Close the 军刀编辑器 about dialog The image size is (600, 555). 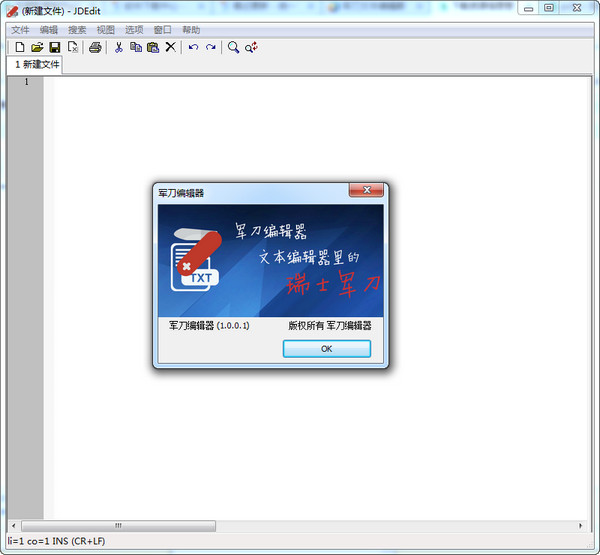(x=367, y=191)
